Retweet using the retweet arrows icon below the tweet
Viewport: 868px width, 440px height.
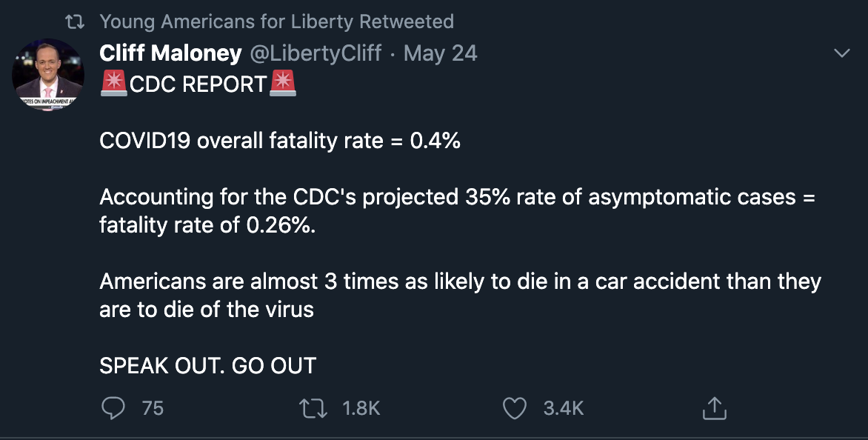tap(313, 408)
